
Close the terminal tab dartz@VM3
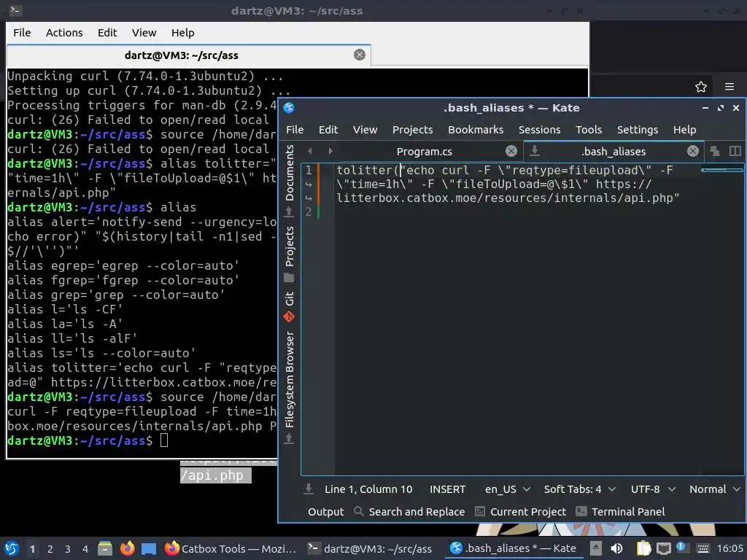[360, 55]
